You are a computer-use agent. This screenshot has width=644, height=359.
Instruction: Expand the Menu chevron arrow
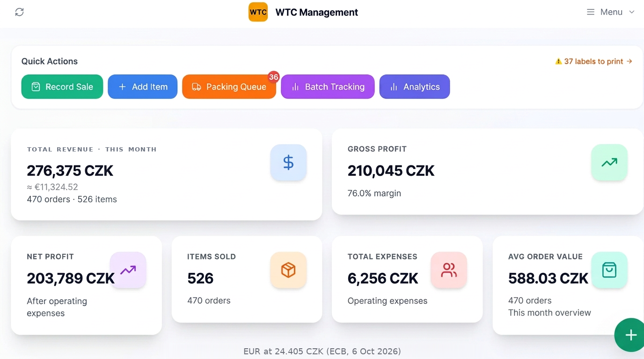(631, 12)
